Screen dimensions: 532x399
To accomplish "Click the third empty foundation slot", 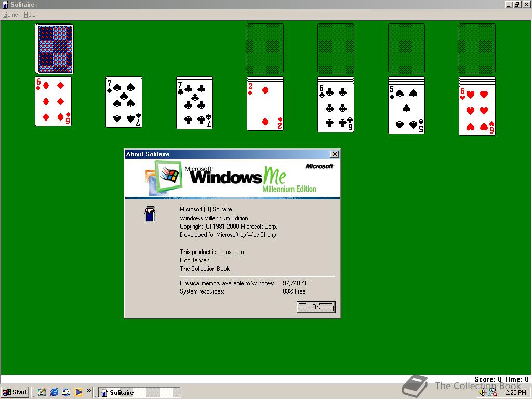I will coord(406,48).
